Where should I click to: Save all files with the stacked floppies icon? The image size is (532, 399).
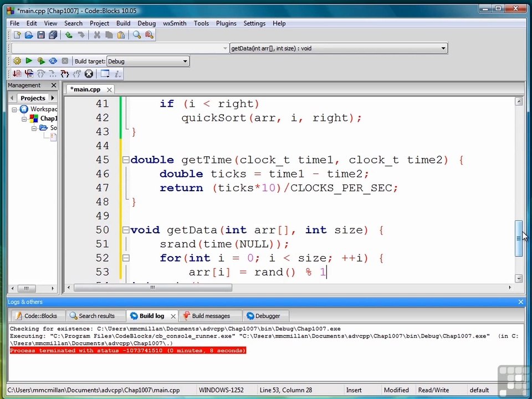click(x=53, y=35)
